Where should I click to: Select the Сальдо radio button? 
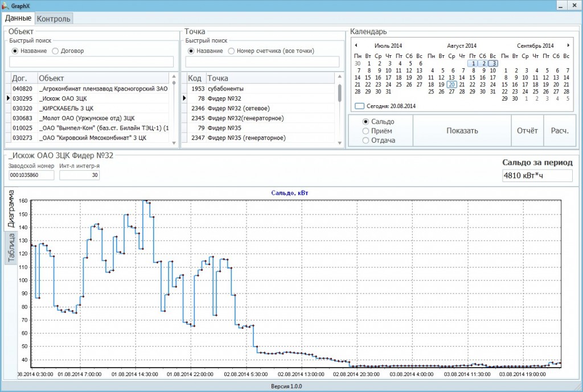coord(366,122)
